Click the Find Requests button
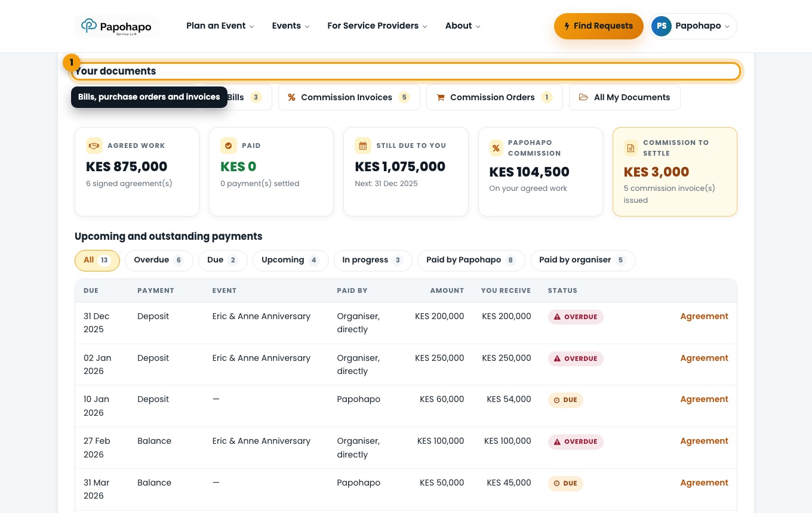812x513 pixels. pyautogui.click(x=599, y=26)
